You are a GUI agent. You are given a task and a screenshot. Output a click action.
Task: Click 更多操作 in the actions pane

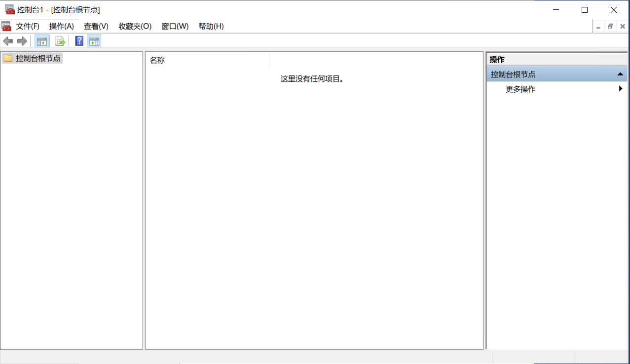[x=520, y=89]
